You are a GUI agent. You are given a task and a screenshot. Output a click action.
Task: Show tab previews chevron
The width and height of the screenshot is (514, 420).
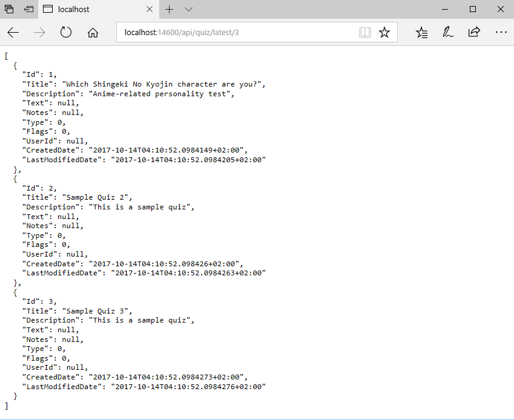[x=188, y=10]
